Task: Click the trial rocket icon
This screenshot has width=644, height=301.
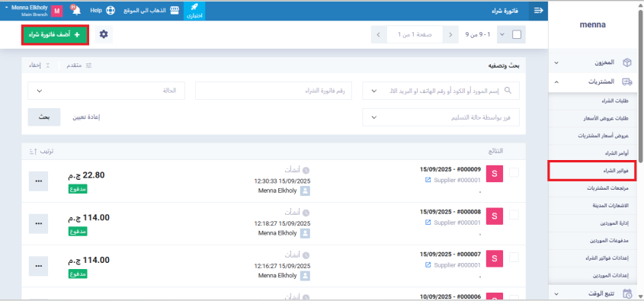Action: pos(194,8)
